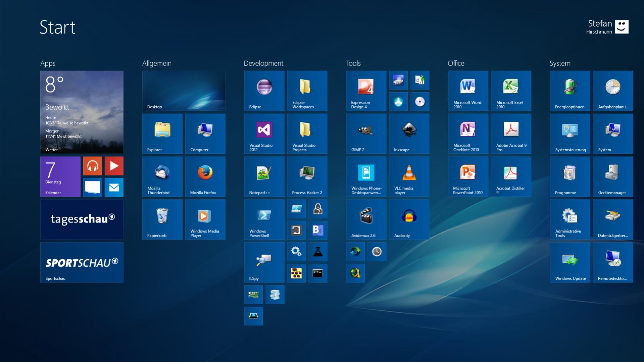Open Process Hacker 2
Image resolution: width=644 pixels, height=362 pixels.
coord(307,176)
